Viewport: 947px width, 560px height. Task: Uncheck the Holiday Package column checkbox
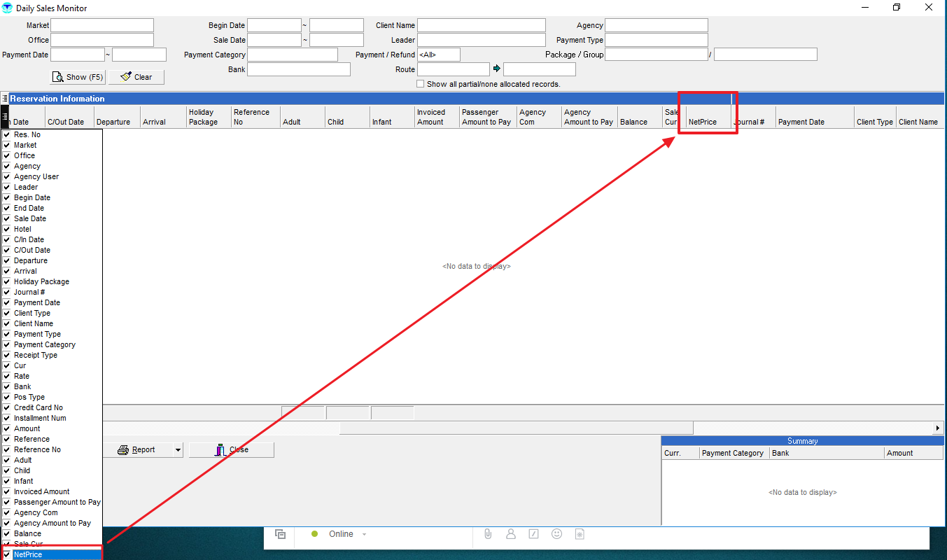tap(6, 281)
